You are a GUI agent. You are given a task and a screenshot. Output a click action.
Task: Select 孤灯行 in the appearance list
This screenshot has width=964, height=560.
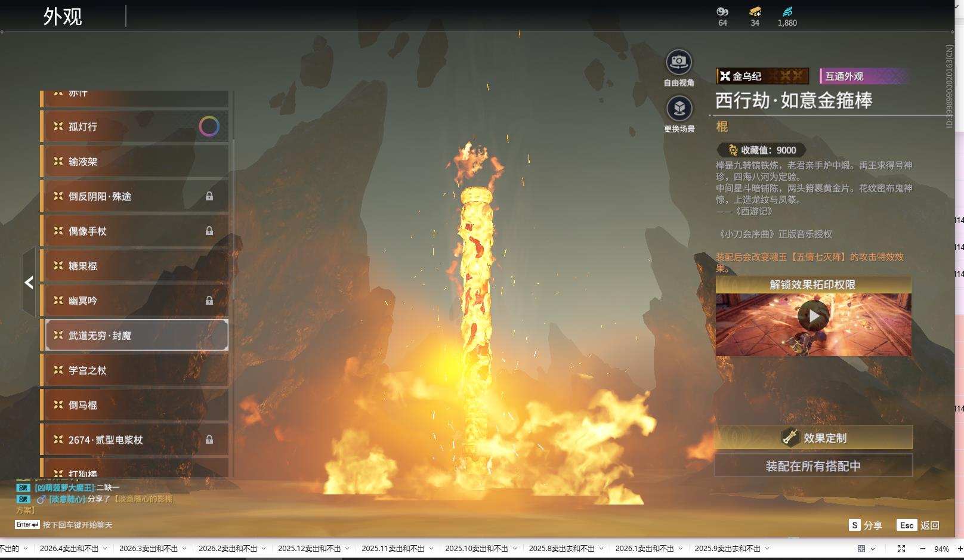point(135,126)
